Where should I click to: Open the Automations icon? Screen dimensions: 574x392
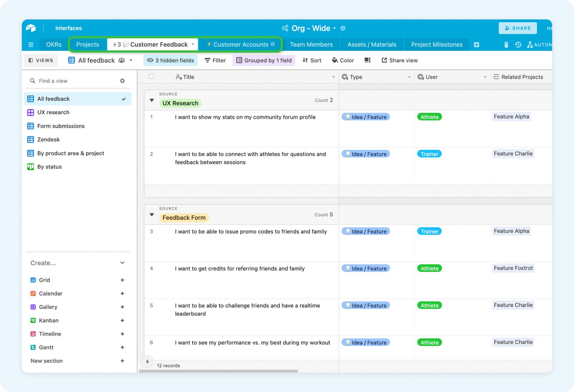pyautogui.click(x=530, y=45)
